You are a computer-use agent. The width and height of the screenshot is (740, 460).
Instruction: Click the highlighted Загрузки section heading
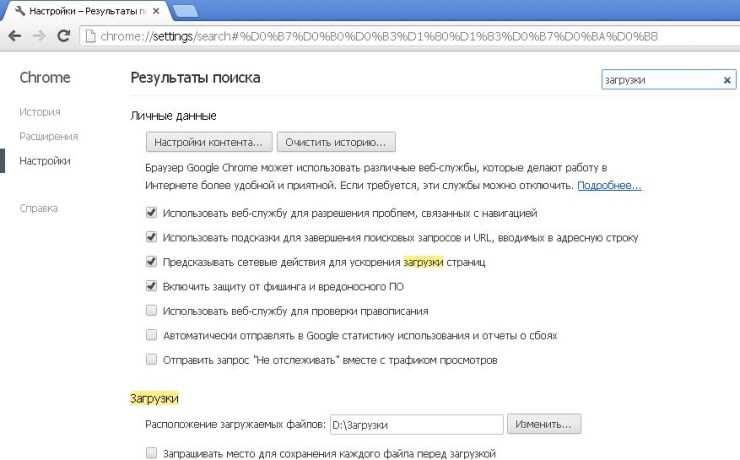click(x=154, y=399)
